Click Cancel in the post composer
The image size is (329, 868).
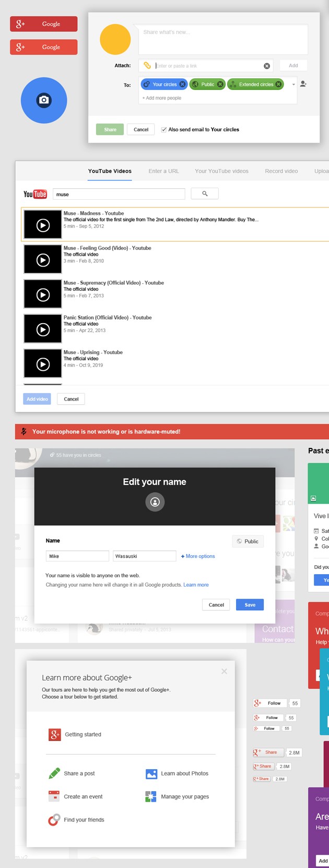click(141, 130)
